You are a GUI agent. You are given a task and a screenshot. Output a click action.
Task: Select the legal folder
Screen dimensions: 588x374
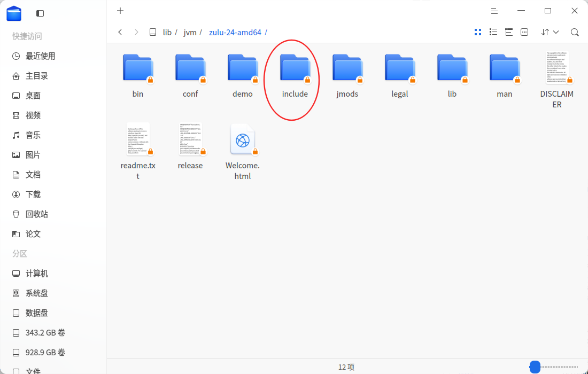click(x=400, y=76)
